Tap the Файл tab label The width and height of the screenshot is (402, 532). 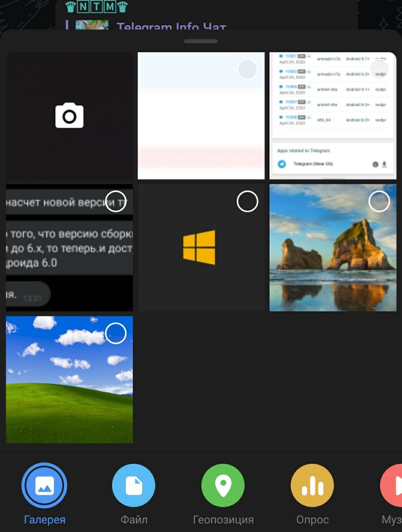point(134,520)
